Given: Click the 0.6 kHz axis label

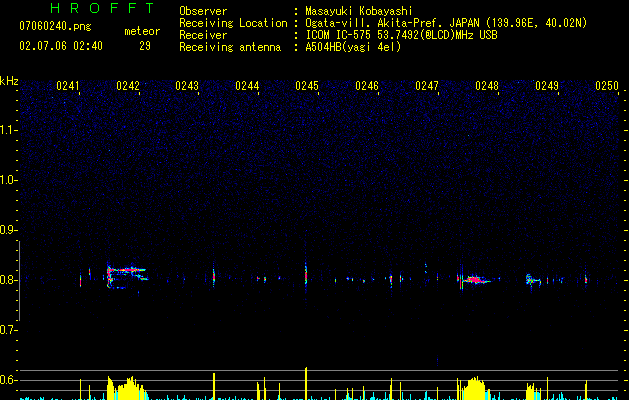Looking at the screenshot, I should 8,380.
